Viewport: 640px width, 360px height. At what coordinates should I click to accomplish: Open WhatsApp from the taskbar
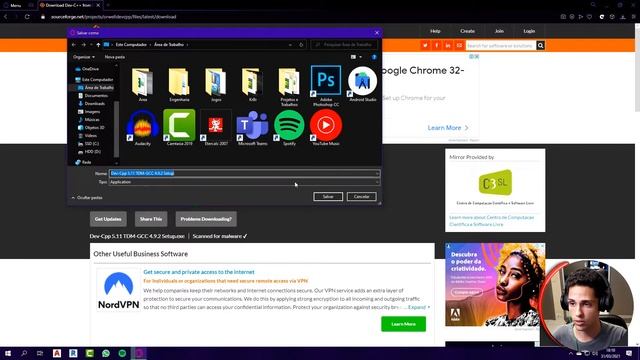point(106,353)
